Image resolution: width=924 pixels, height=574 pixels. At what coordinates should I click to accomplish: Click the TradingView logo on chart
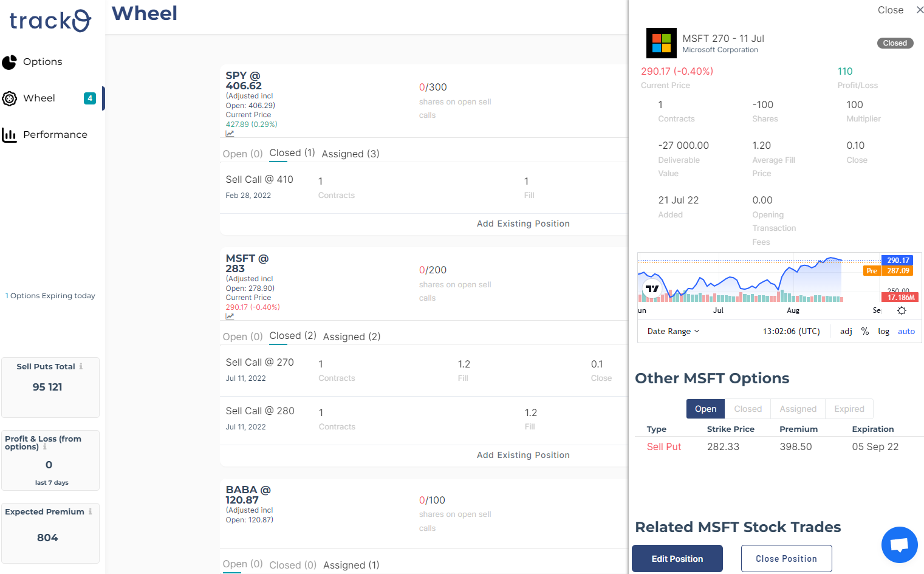(652, 289)
